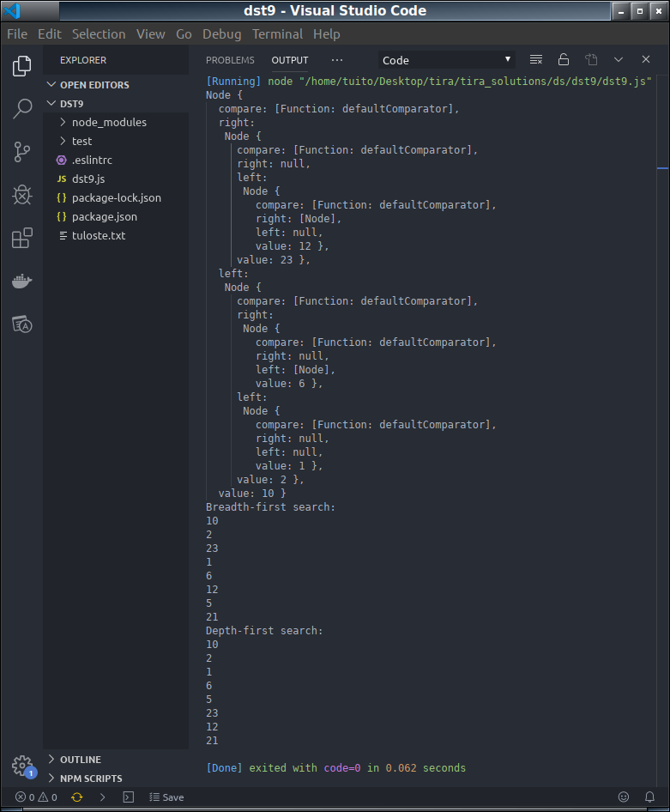Close the output panel
Screen dimensions: 670x812
coord(646,59)
